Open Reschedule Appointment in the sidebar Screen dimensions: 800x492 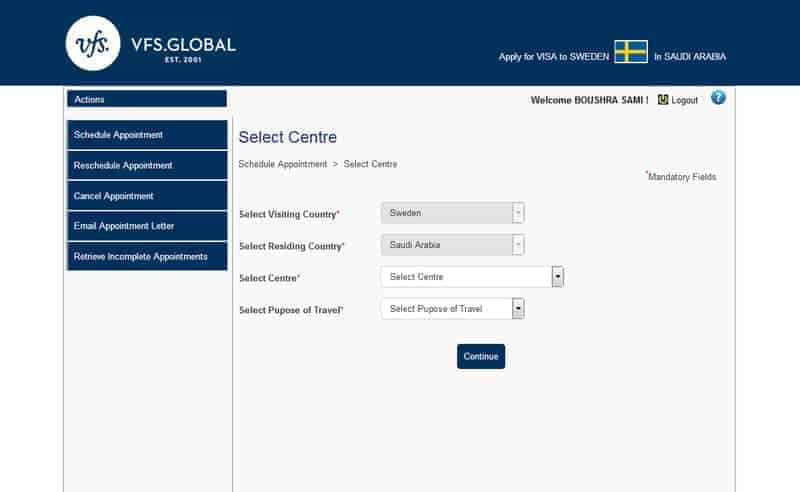point(147,165)
